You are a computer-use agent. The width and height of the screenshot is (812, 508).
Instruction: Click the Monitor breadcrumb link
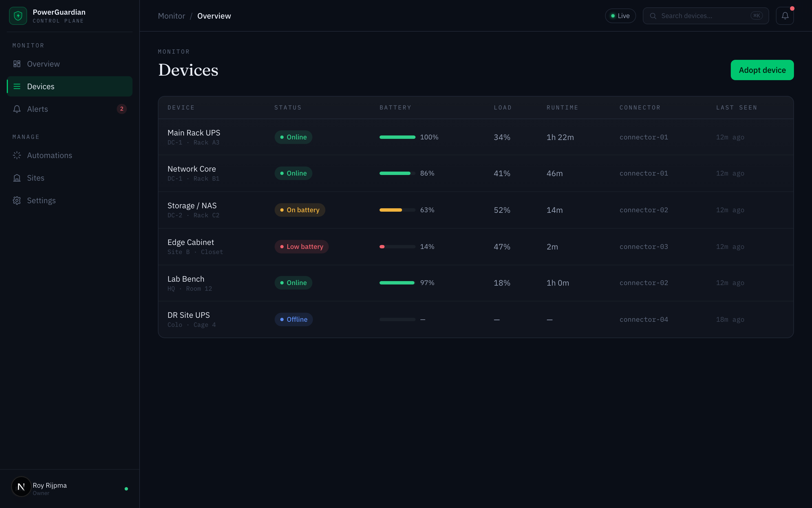(171, 16)
